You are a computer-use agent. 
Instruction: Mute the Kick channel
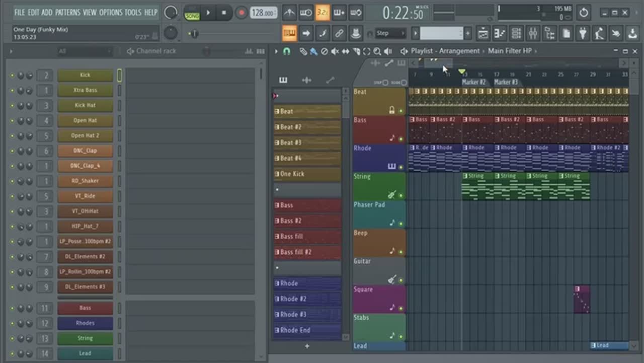tap(13, 76)
